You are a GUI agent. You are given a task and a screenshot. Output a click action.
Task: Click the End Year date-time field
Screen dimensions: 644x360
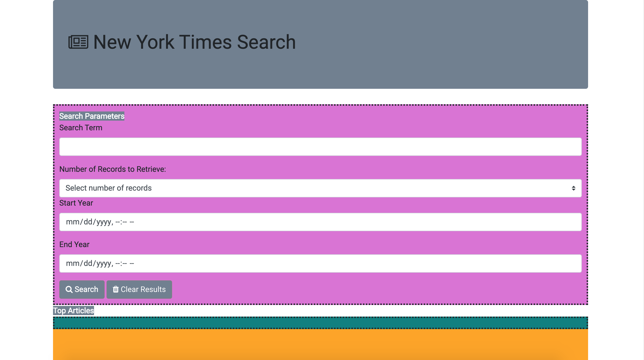click(x=320, y=264)
